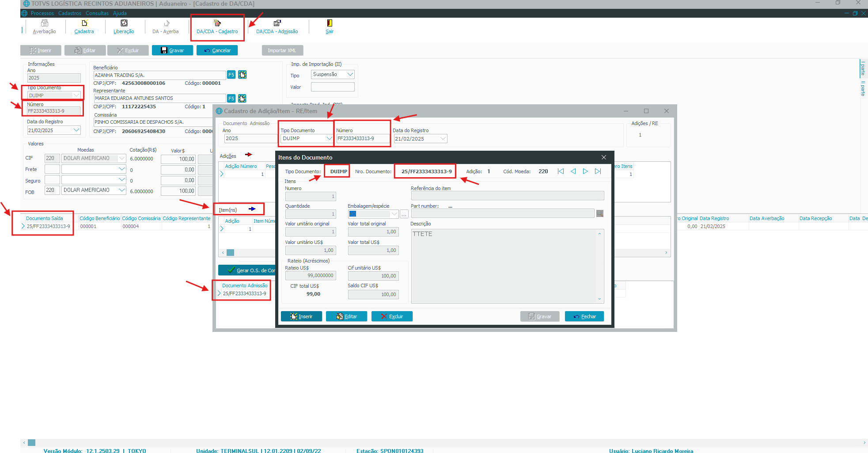This screenshot has width=868, height=453.
Task: Open Data do Registro dropdown in Informações panel
Action: coord(76,130)
